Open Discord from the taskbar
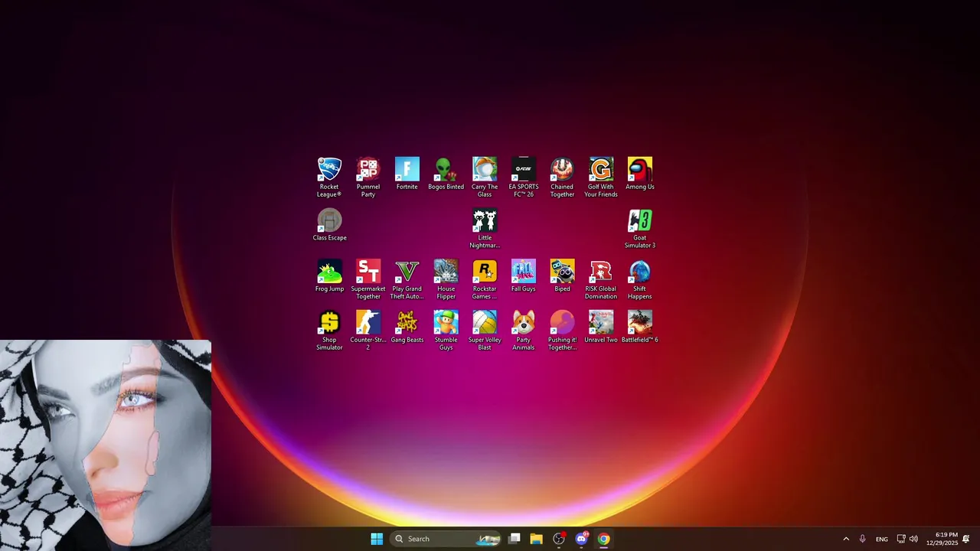The image size is (980, 551). 581,539
